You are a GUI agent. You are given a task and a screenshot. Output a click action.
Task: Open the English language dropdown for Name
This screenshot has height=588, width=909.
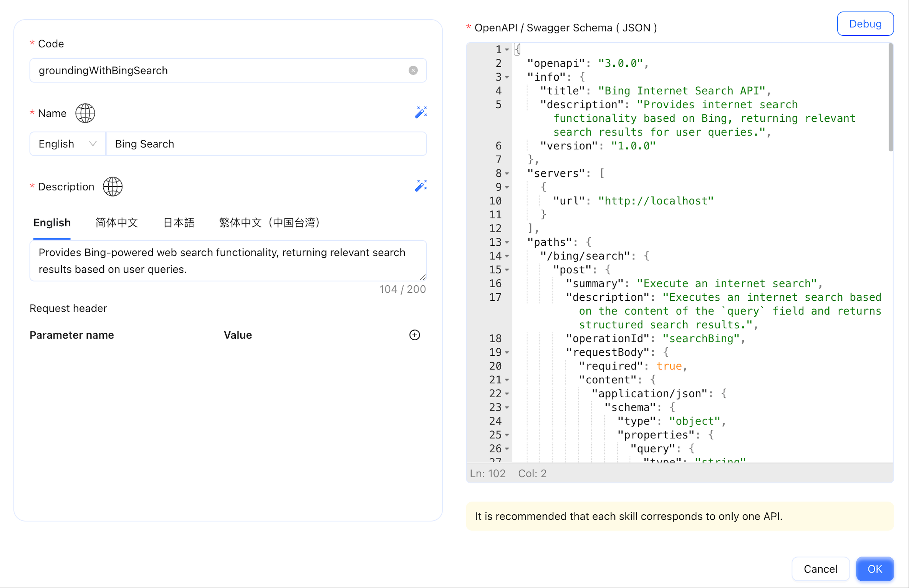[68, 144]
